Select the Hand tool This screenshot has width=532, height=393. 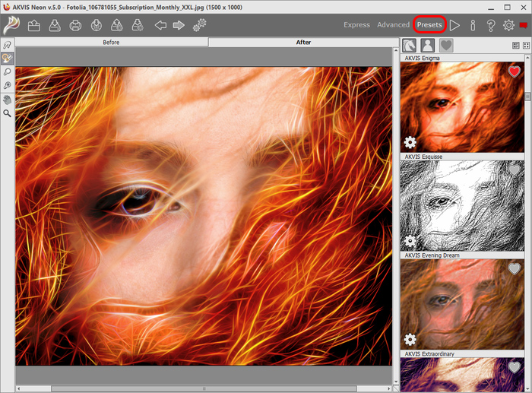pos(7,100)
